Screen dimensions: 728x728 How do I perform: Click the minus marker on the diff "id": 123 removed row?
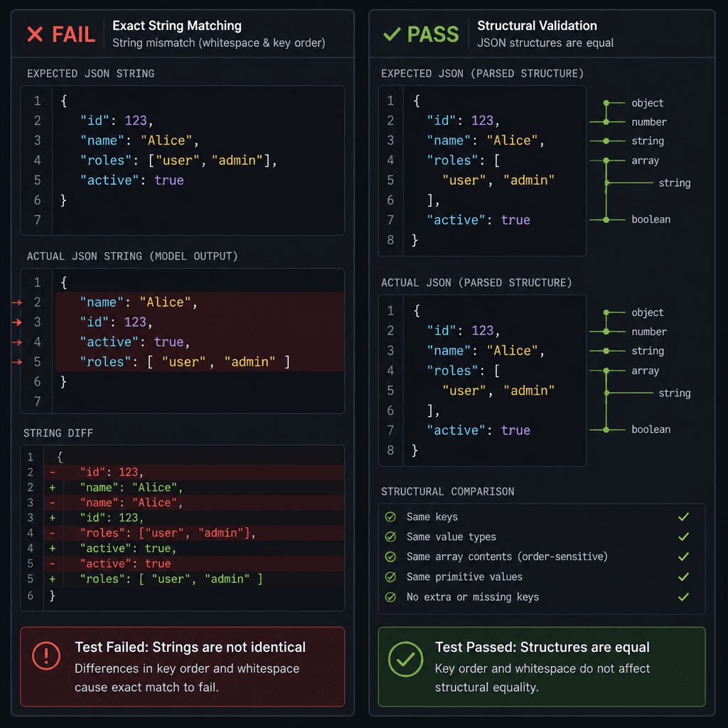click(x=53, y=472)
